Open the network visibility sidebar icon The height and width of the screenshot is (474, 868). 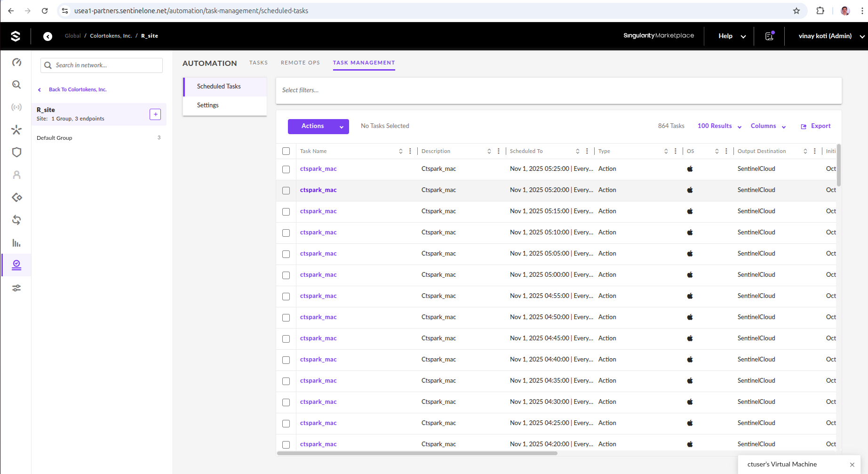pos(16,107)
